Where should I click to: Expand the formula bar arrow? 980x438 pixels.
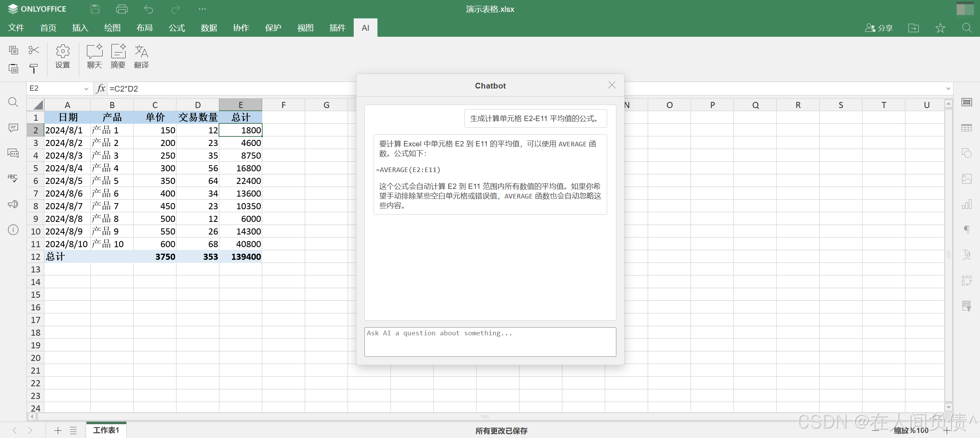click(x=948, y=89)
